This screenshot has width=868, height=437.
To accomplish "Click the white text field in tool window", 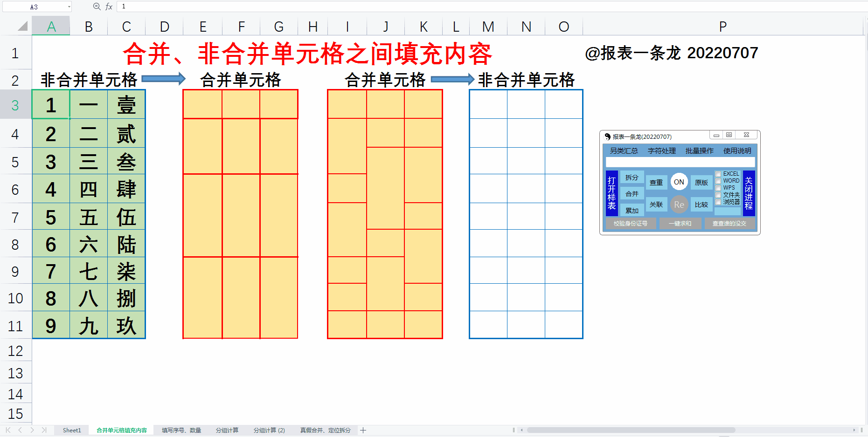I will (680, 162).
